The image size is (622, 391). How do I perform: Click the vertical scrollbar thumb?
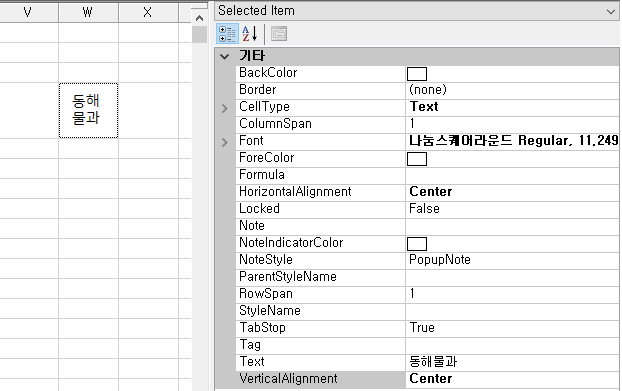(200, 34)
